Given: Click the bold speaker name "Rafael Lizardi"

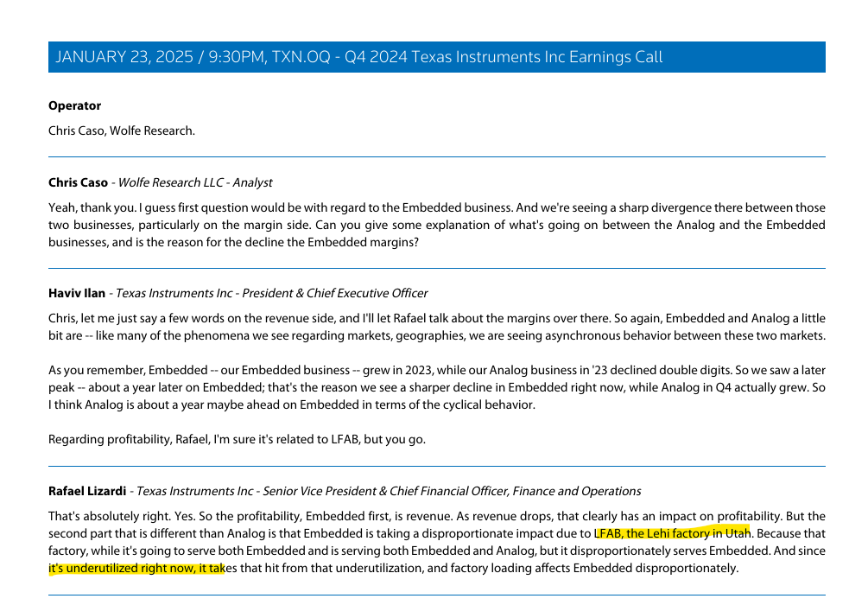Looking at the screenshot, I should 87,492.
